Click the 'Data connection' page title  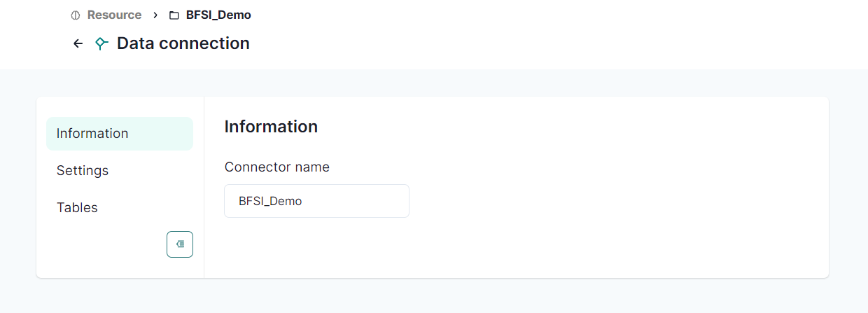click(183, 43)
